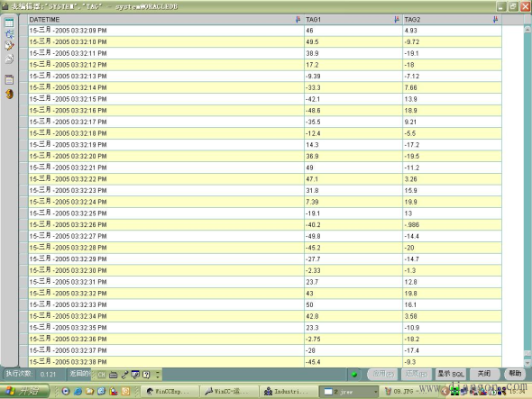Select TAG1 cell with value -9.39
The width and height of the screenshot is (532, 399).
(353, 77)
